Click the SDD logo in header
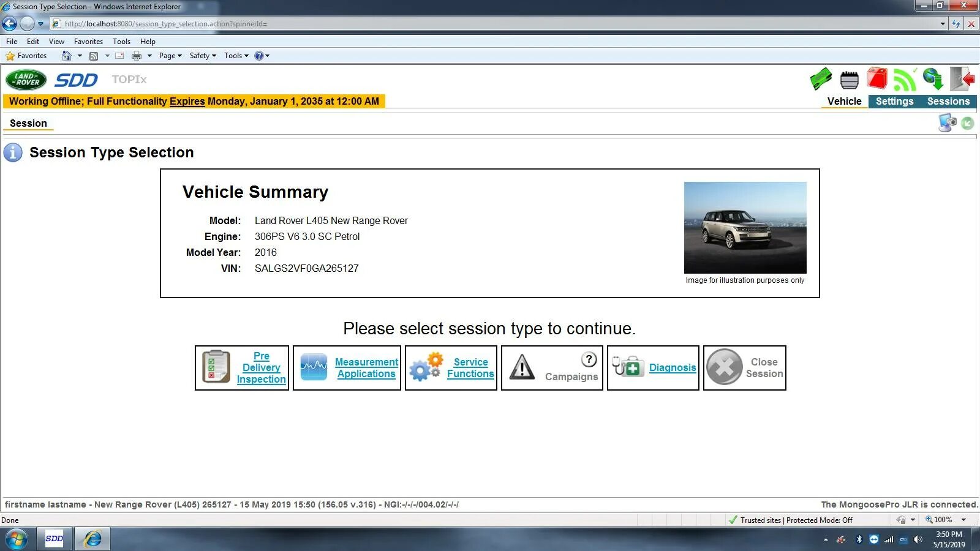980x551 pixels. [76, 80]
